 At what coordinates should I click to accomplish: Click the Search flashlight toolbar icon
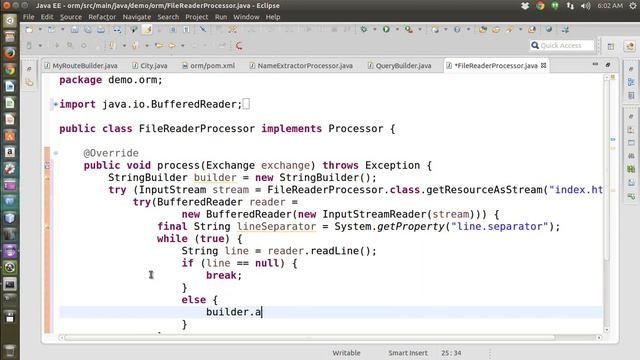510,29
